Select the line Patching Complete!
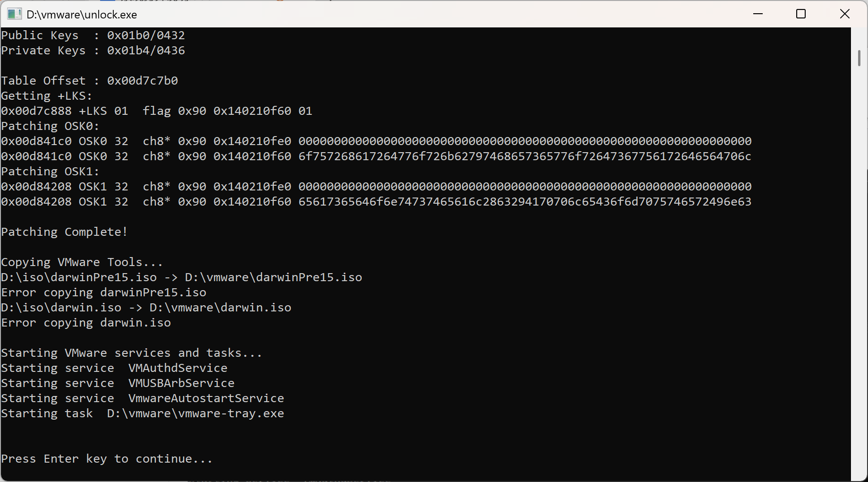Screen dimensions: 868x482 point(64,232)
